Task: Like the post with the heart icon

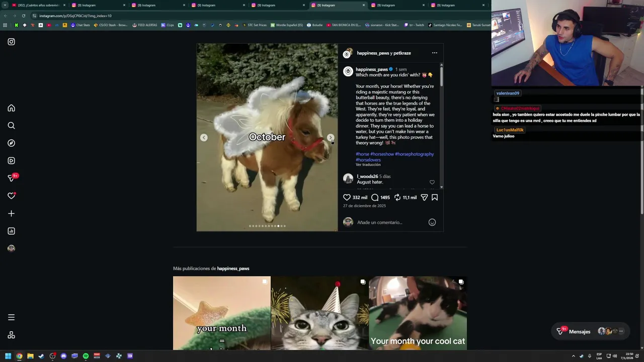Action: (347, 198)
